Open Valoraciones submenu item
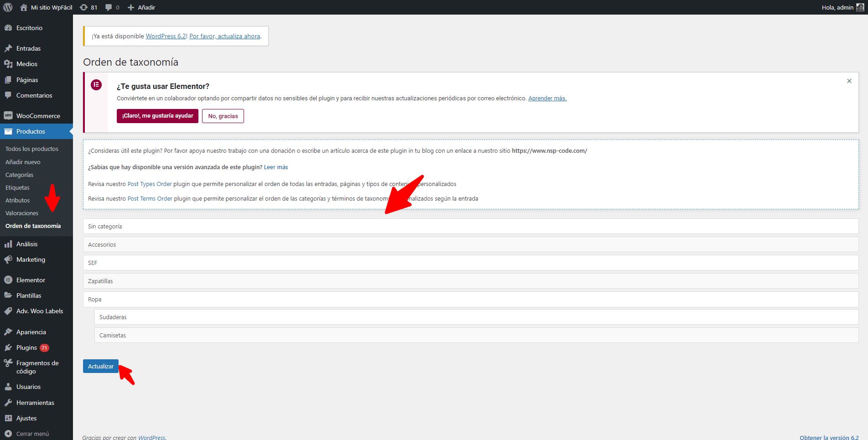The width and height of the screenshot is (868, 440). pyautogui.click(x=22, y=213)
